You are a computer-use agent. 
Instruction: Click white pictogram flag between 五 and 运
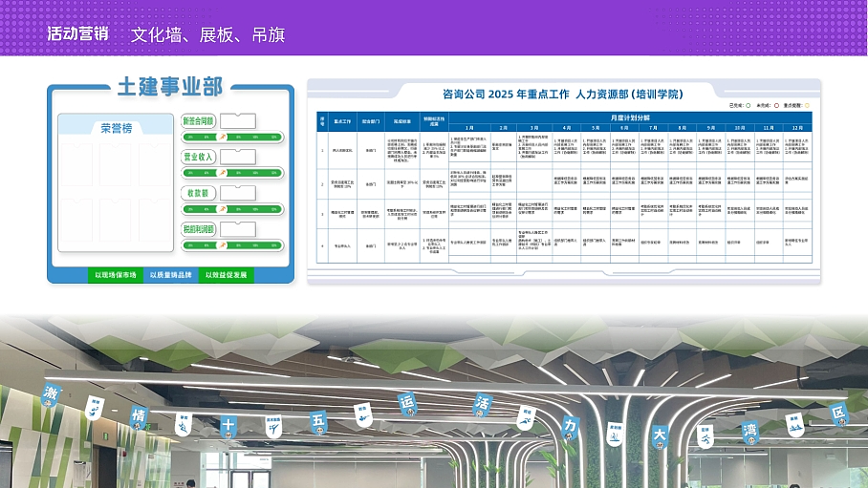pyautogui.click(x=362, y=415)
